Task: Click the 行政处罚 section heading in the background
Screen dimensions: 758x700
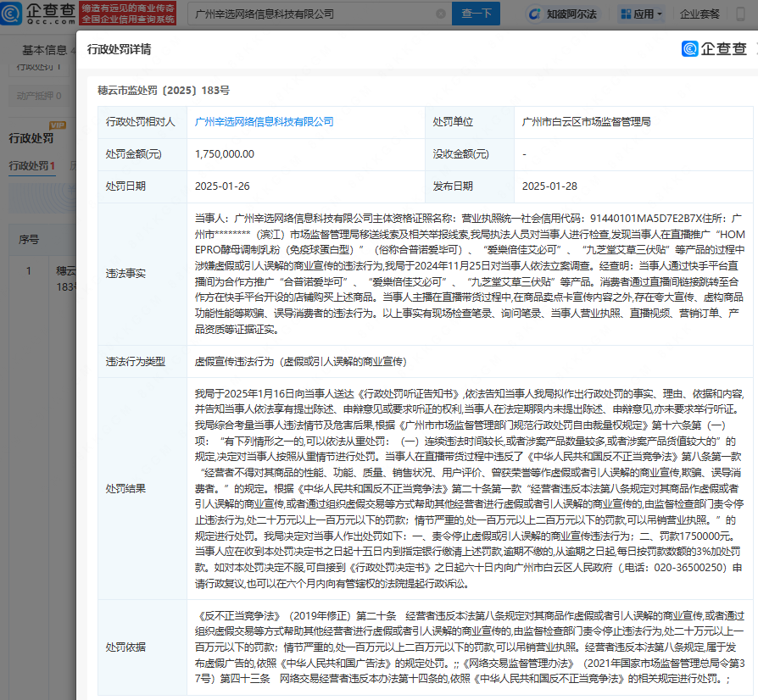Action: pyautogui.click(x=31, y=138)
